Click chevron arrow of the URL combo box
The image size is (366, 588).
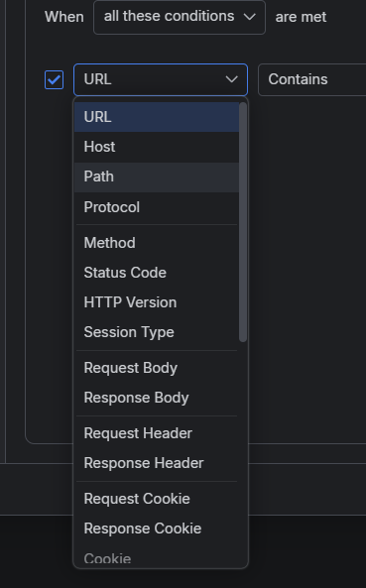tap(232, 79)
